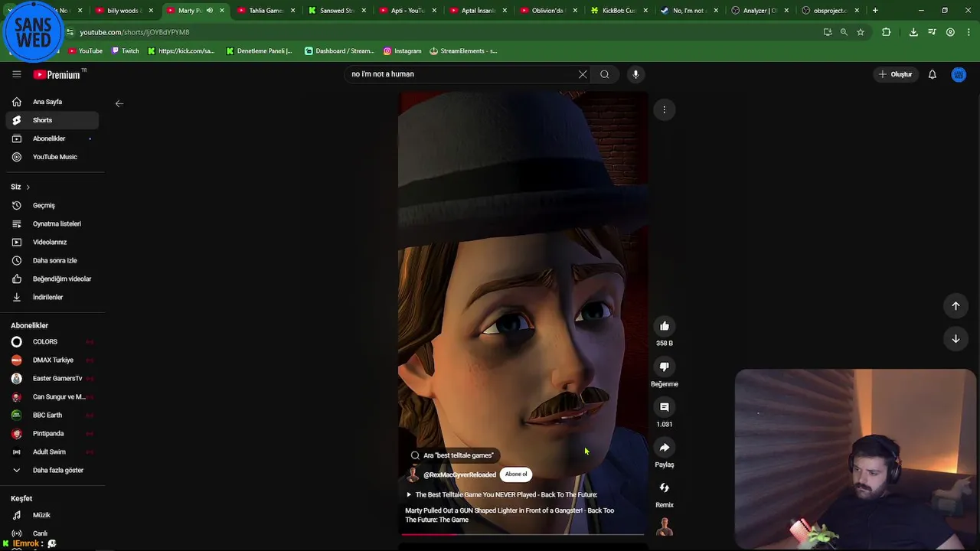The width and height of the screenshot is (980, 551).
Task: Open Geçmiş history
Action: [52, 206]
